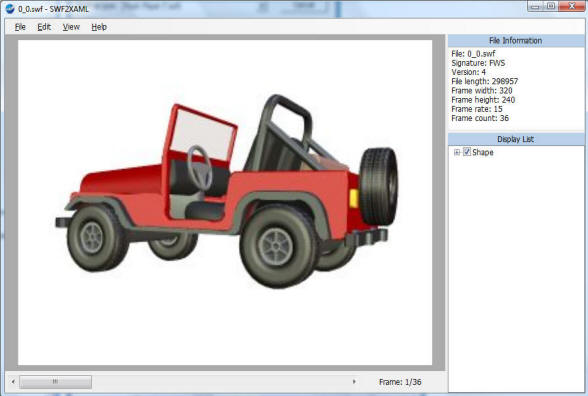588x396 pixels.
Task: Open the View menu
Action: coord(71,27)
